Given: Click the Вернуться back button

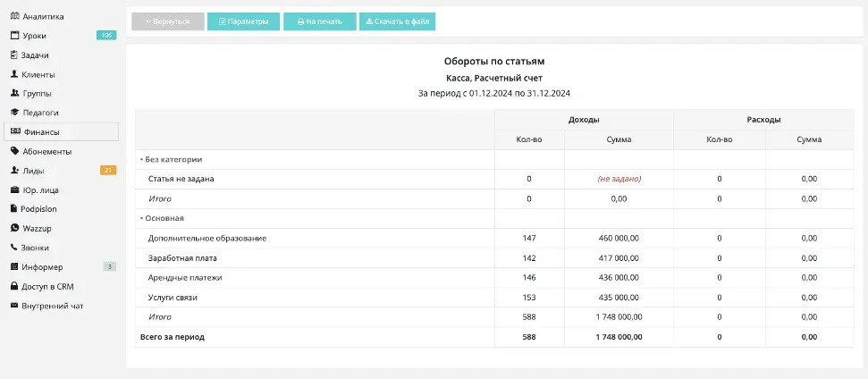Looking at the screenshot, I should (168, 21).
